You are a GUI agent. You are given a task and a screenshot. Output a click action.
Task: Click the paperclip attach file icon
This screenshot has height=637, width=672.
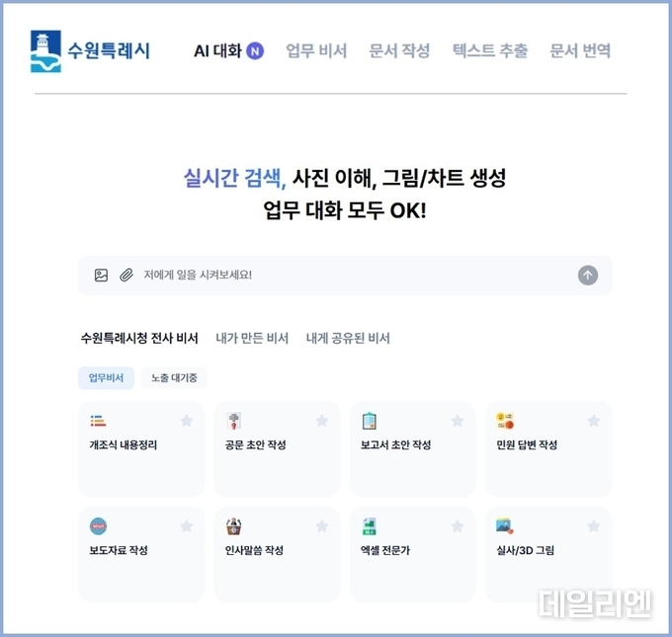click(126, 275)
